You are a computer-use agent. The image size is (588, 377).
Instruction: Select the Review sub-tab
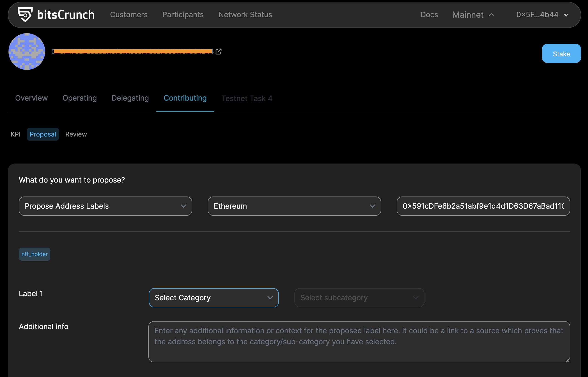point(76,134)
